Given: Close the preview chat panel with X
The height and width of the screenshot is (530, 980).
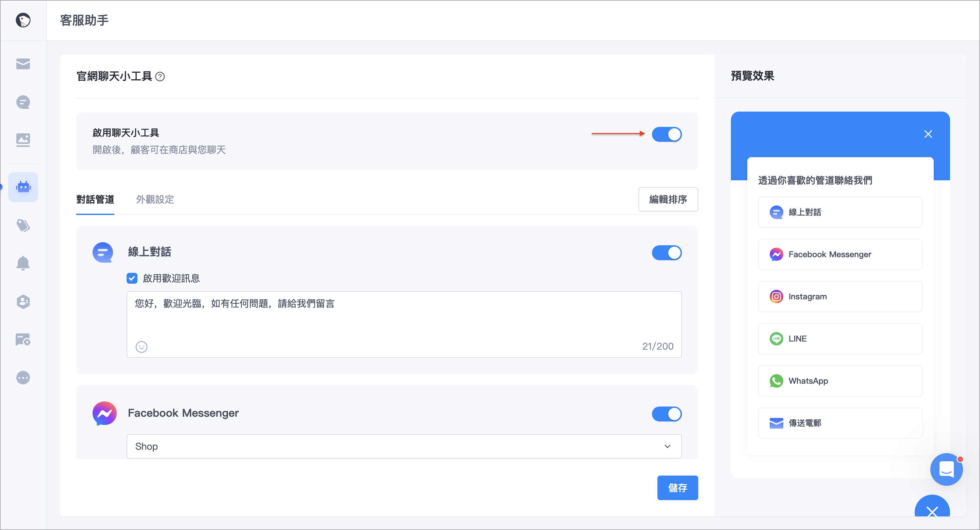Looking at the screenshot, I should pyautogui.click(x=928, y=134).
